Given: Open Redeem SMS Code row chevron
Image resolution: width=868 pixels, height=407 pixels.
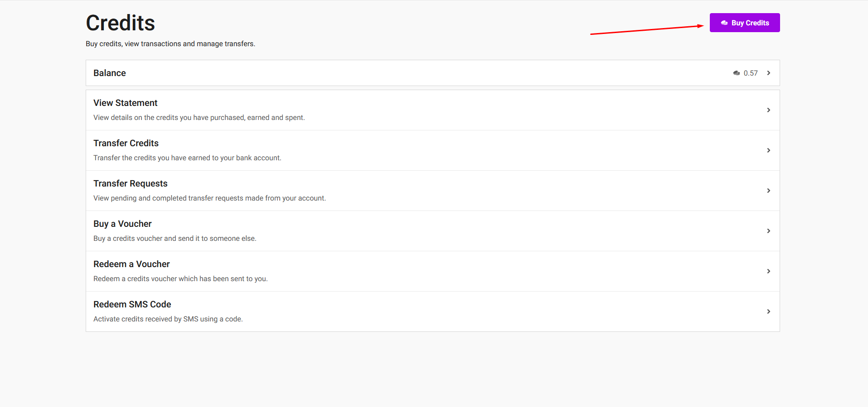Looking at the screenshot, I should point(769,311).
